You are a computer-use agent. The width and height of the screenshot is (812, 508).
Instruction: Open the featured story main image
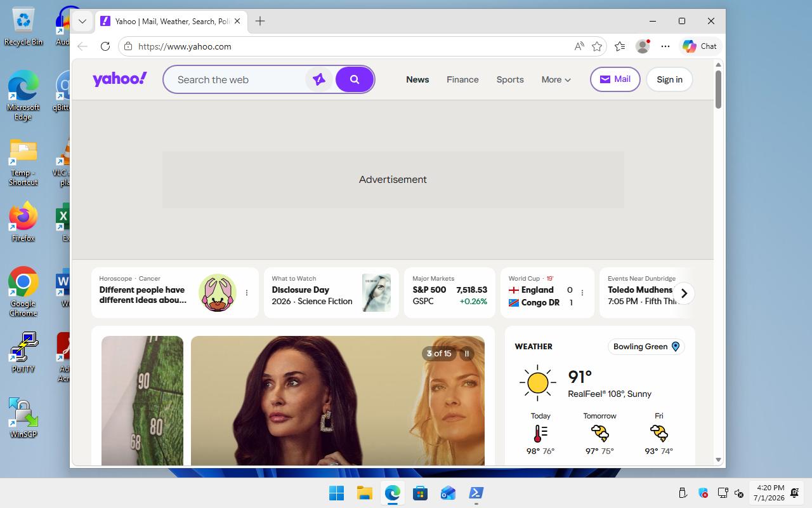coord(337,401)
